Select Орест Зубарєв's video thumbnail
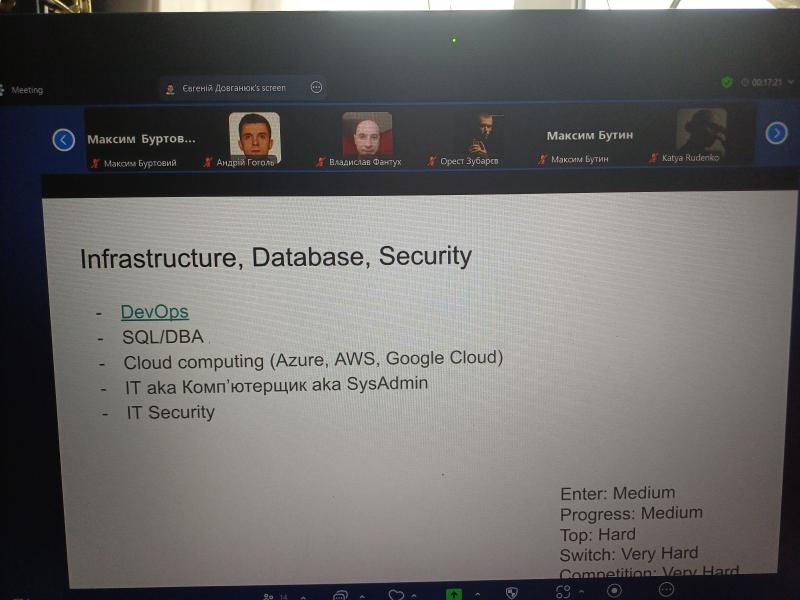 tap(480, 135)
